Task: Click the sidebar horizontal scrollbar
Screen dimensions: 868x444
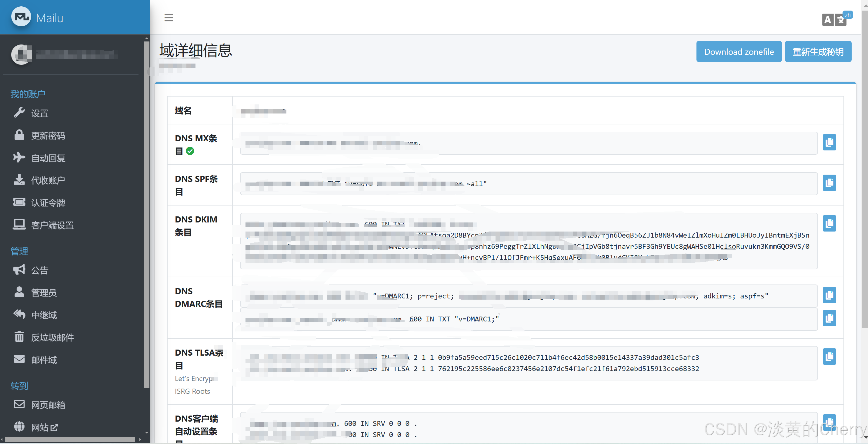Action: tap(70, 439)
